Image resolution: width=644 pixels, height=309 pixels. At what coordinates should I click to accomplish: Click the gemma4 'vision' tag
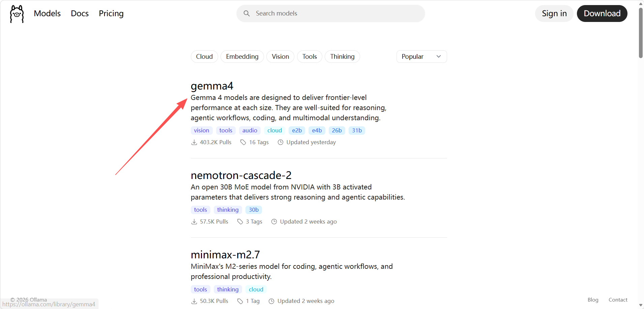pos(202,130)
